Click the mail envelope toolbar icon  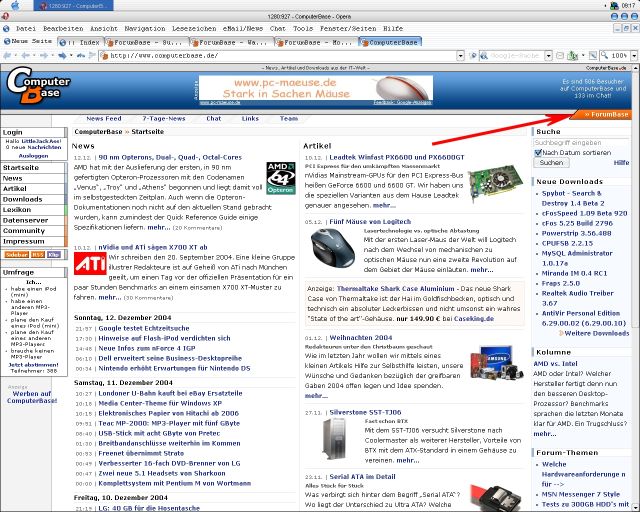pos(560,56)
